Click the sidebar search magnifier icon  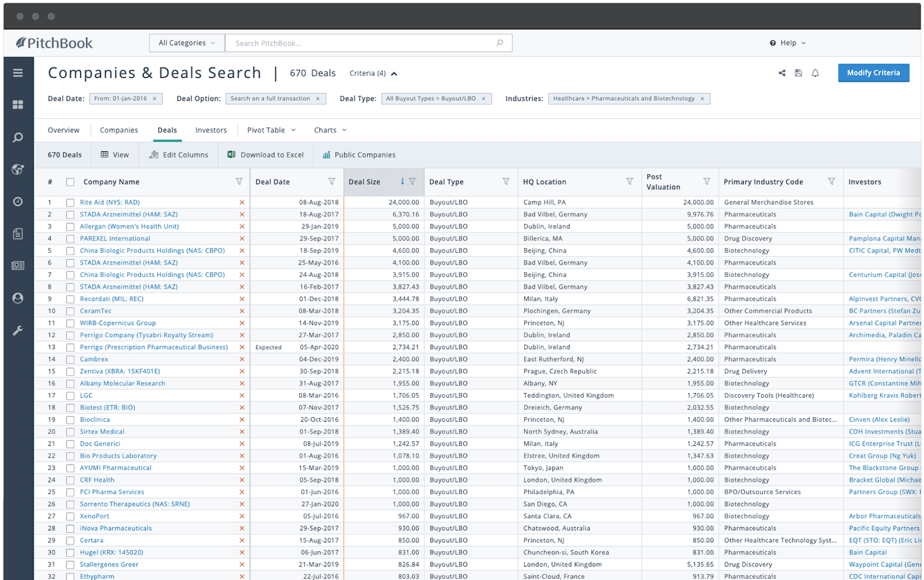click(18, 137)
